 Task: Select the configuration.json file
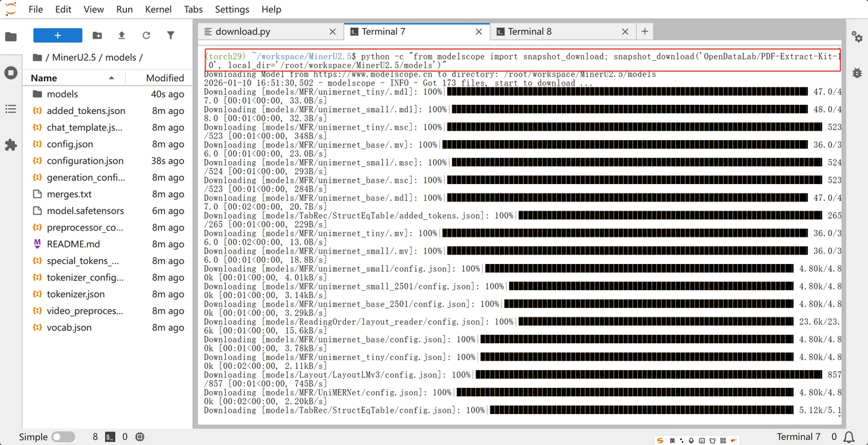tap(107, 161)
